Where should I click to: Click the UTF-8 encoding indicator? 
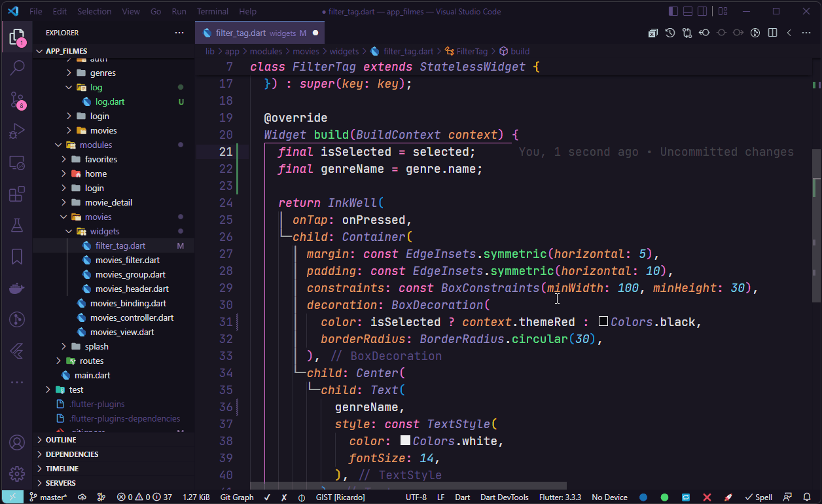click(416, 497)
